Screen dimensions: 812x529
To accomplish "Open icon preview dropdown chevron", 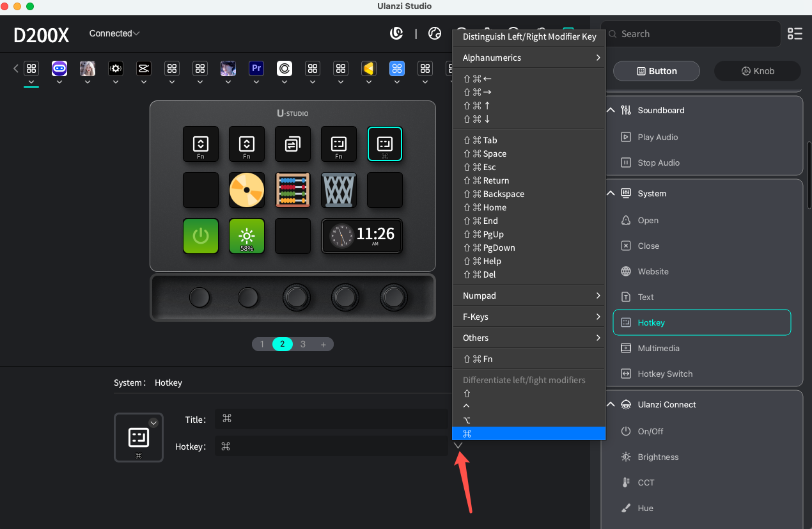I will 153,422.
